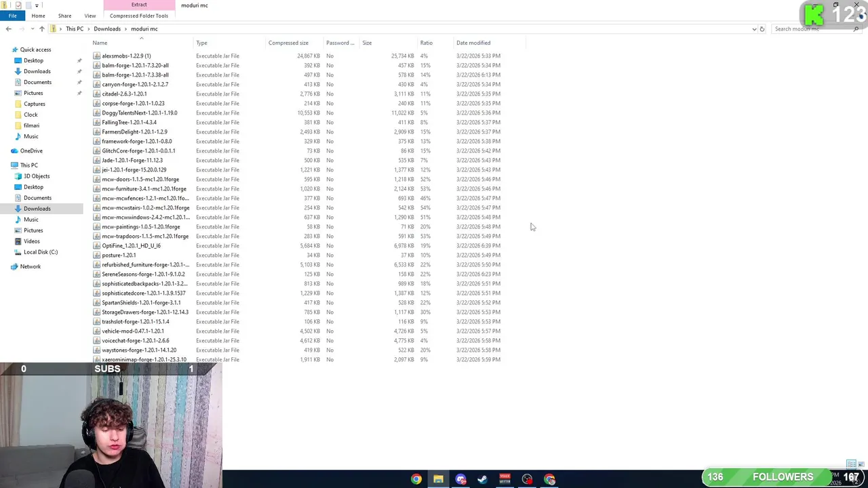The width and height of the screenshot is (868, 488).
Task: Open Videos under This PC
Action: click(31, 241)
